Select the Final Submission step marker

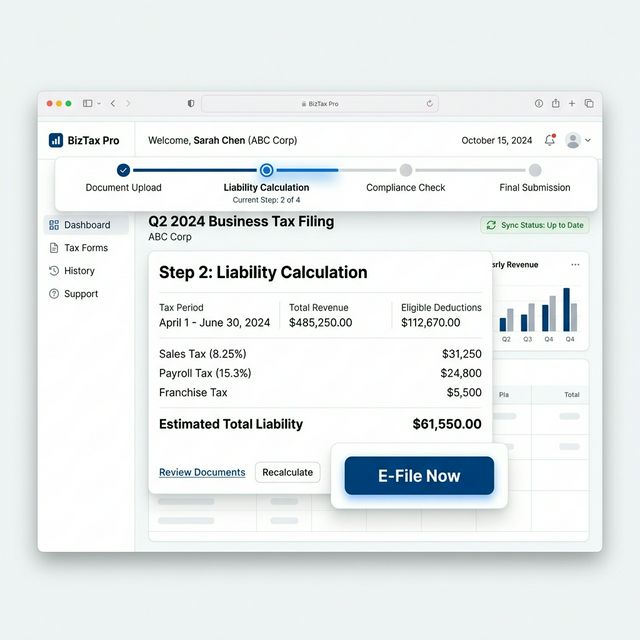click(535, 170)
